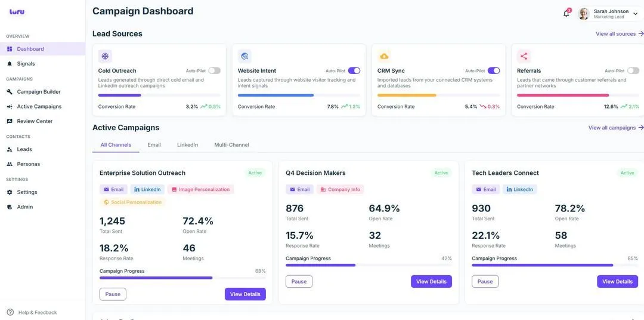The height and width of the screenshot is (320, 644).
Task: Open Campaign Builder wrench icon in sidebar
Action: point(10,92)
